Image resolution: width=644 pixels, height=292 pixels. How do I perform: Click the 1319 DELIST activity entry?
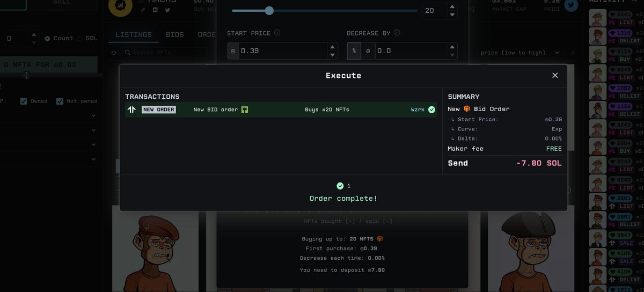click(x=616, y=36)
